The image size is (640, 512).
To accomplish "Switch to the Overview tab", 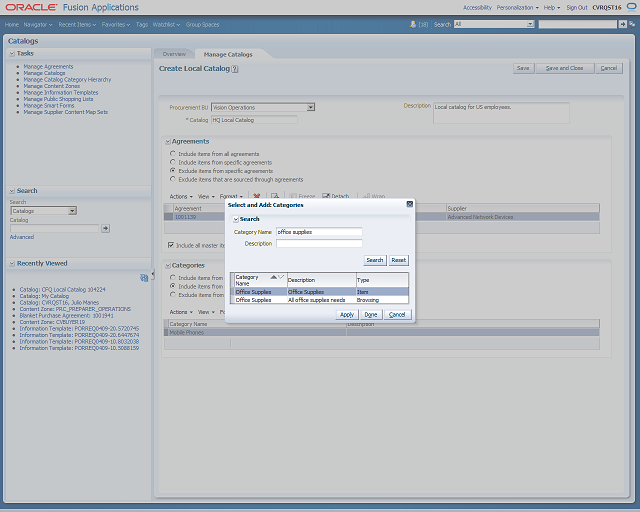I will click(174, 54).
